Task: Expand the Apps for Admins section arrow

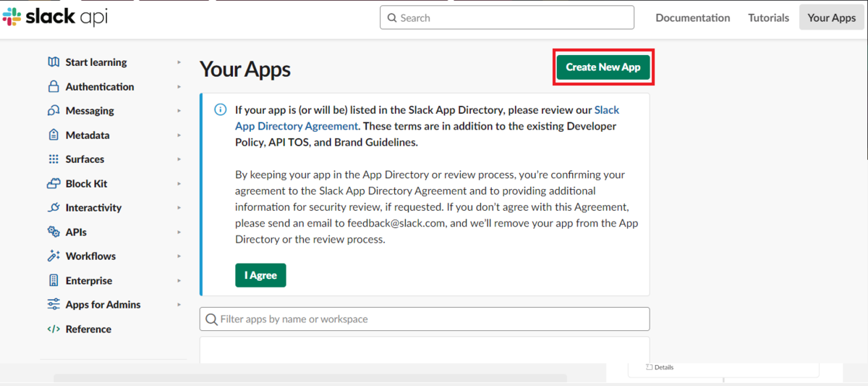Action: (x=179, y=305)
